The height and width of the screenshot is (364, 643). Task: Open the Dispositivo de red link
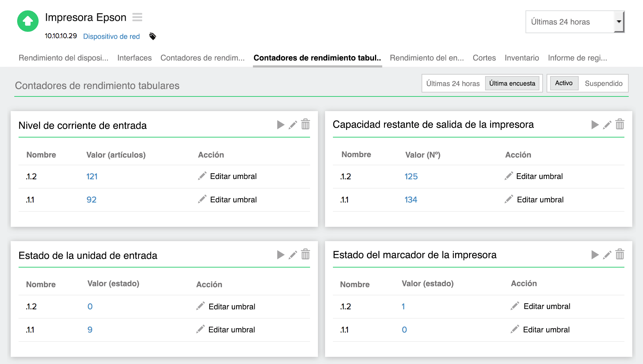[111, 36]
